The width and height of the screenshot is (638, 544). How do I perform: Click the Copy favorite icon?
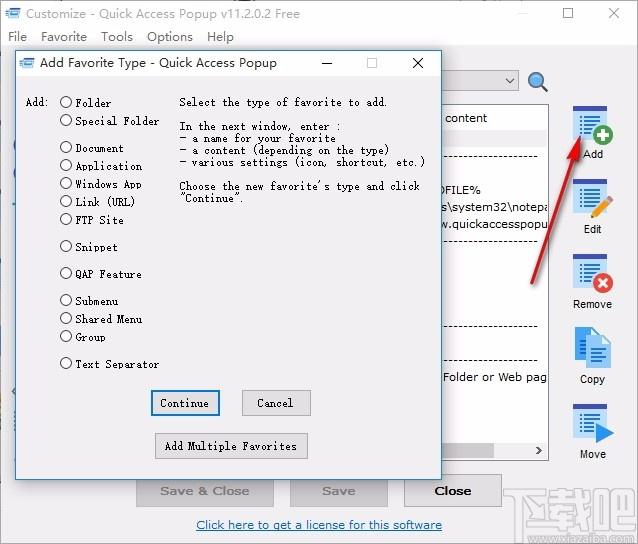pyautogui.click(x=592, y=348)
